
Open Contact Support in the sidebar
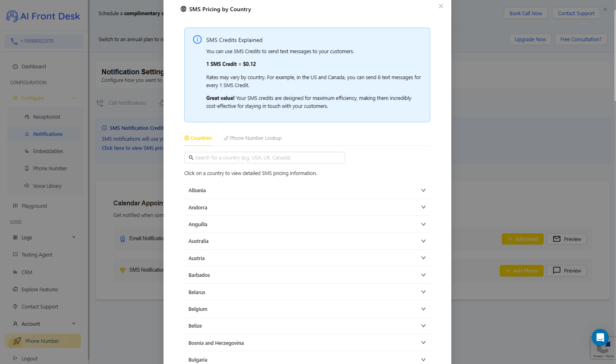point(40,307)
